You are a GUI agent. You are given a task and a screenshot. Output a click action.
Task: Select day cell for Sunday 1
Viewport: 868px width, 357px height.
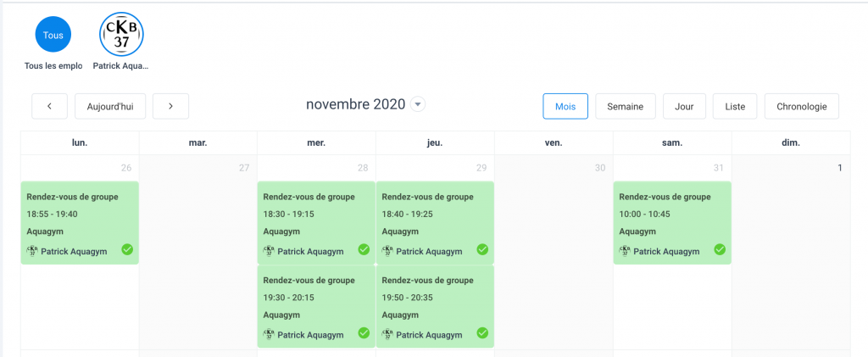coord(791,254)
